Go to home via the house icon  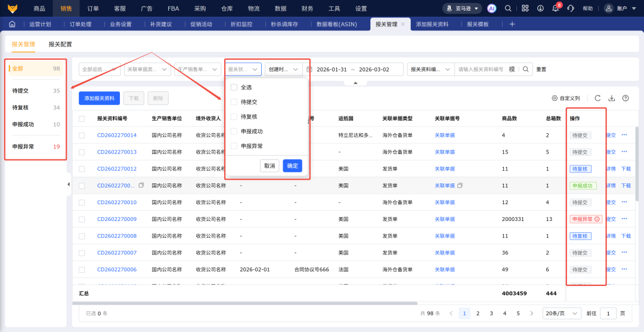click(x=12, y=24)
